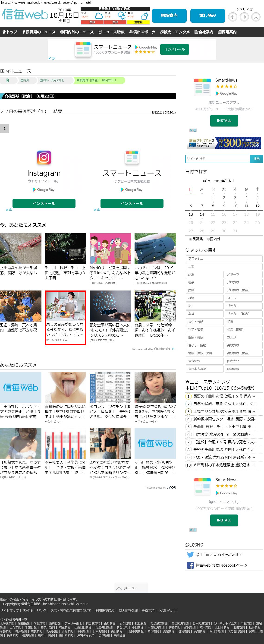
Task: Open トップ in navigation bar
Action: click(10, 32)
